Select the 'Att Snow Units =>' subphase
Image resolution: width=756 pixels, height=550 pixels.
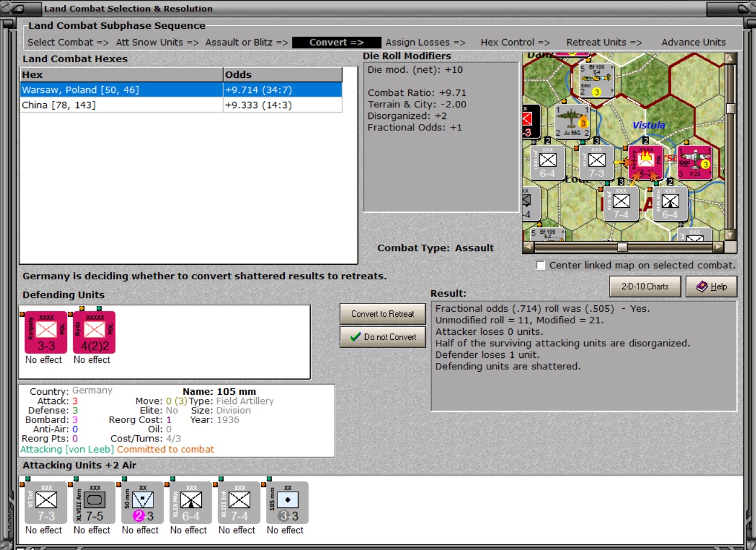coord(157,42)
